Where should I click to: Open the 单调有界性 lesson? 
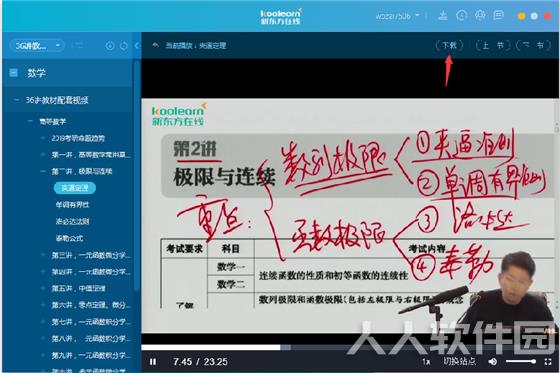pos(72,205)
